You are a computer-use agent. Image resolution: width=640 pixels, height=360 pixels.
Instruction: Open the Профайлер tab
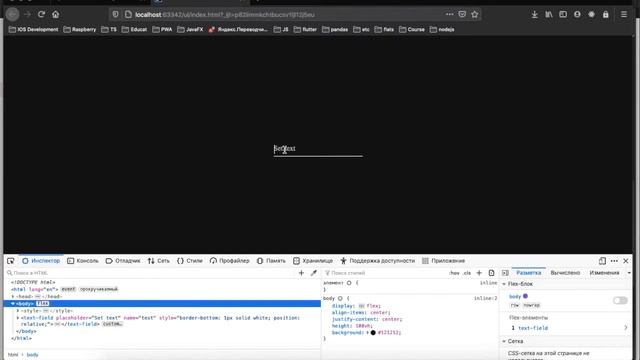[229, 261]
